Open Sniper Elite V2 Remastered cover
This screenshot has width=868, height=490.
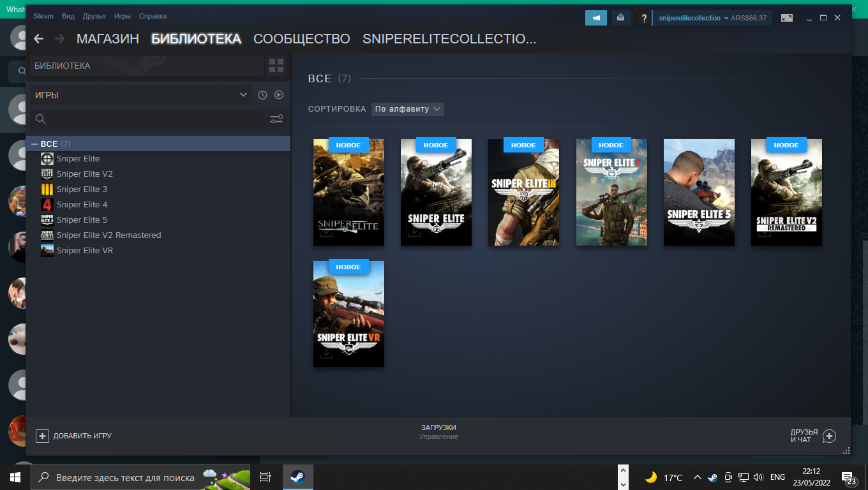(786, 192)
